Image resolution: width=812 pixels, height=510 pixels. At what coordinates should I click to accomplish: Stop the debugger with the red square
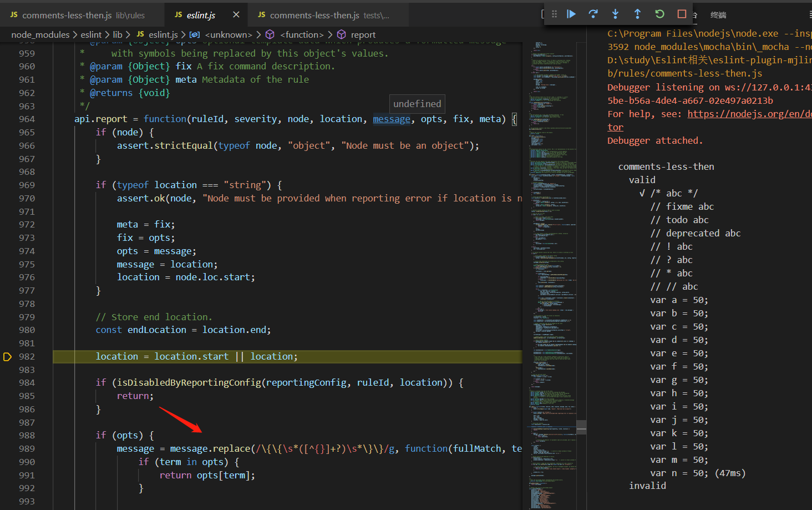click(x=682, y=14)
